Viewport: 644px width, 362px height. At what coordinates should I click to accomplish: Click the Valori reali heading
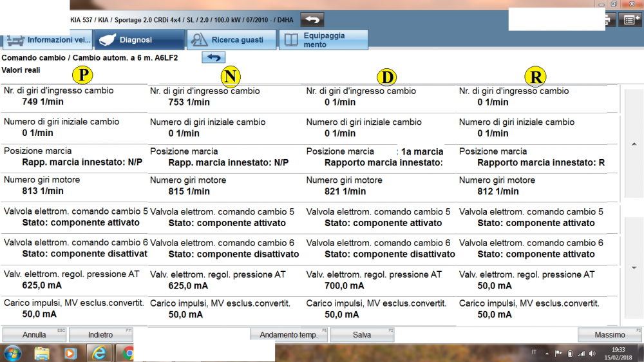point(21,70)
